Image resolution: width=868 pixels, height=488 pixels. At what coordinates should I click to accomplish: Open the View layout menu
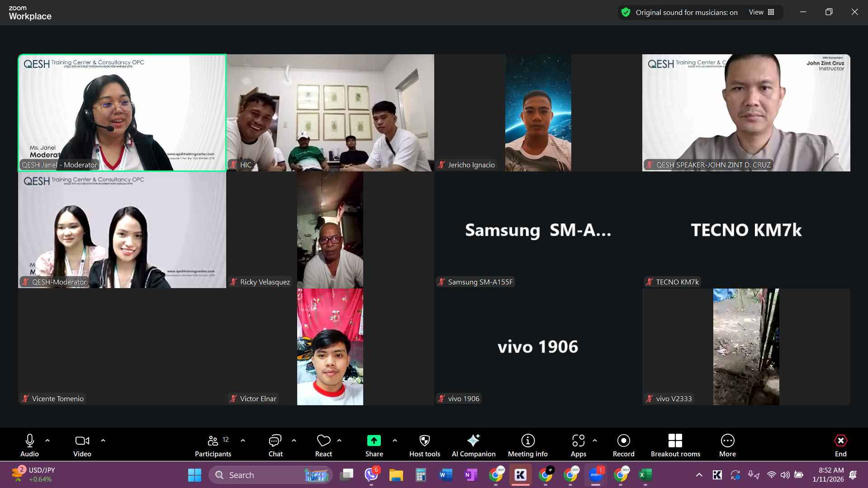pos(762,12)
